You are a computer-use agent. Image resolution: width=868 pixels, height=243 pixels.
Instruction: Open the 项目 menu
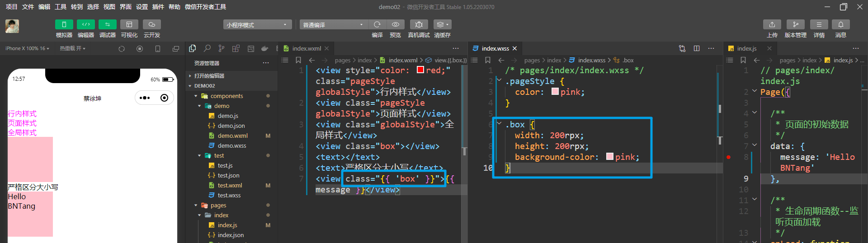pos(11,7)
